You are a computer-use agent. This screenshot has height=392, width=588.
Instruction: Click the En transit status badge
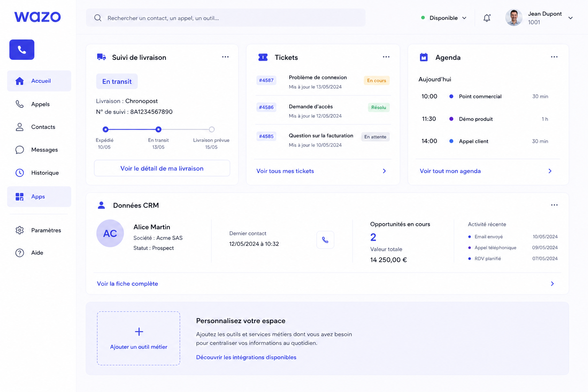pyautogui.click(x=117, y=82)
